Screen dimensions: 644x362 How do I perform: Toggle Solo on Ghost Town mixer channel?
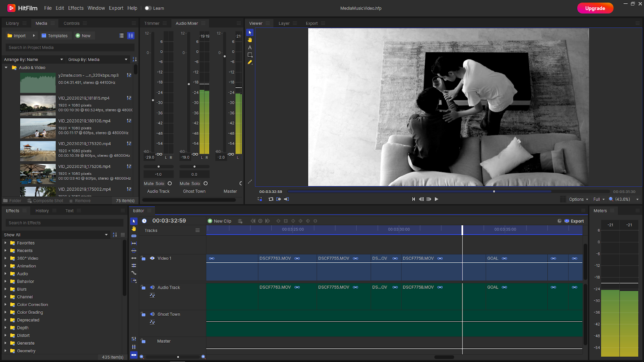(196, 183)
